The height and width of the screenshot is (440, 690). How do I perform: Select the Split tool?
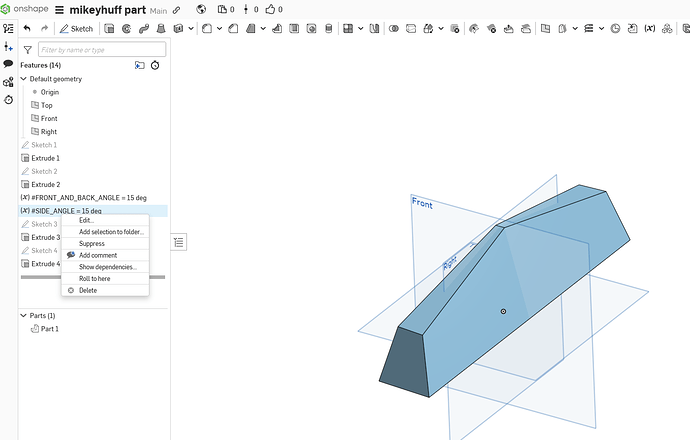pyautogui.click(x=411, y=29)
